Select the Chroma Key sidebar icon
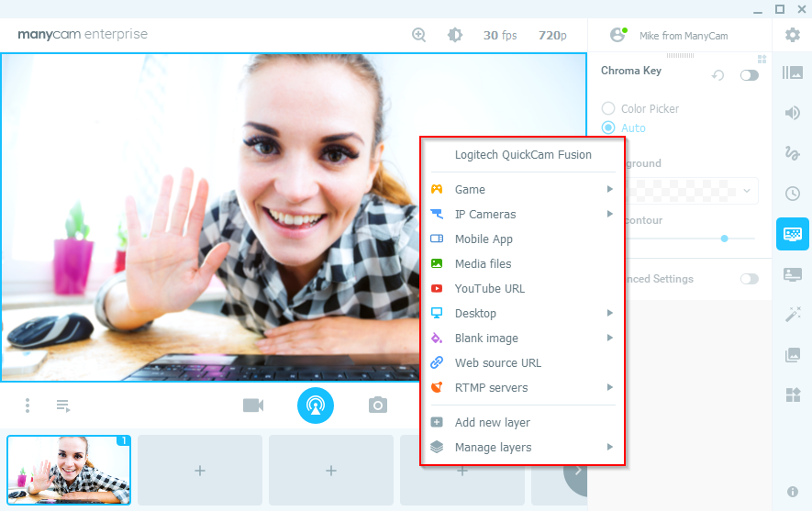Screen dimensions: 812x511 pyautogui.click(x=793, y=234)
